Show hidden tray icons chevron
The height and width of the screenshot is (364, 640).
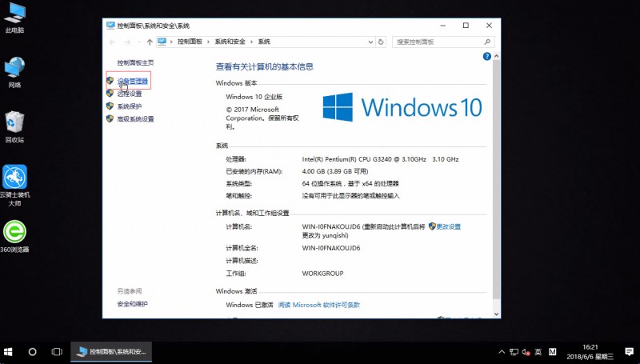pyautogui.click(x=502, y=352)
